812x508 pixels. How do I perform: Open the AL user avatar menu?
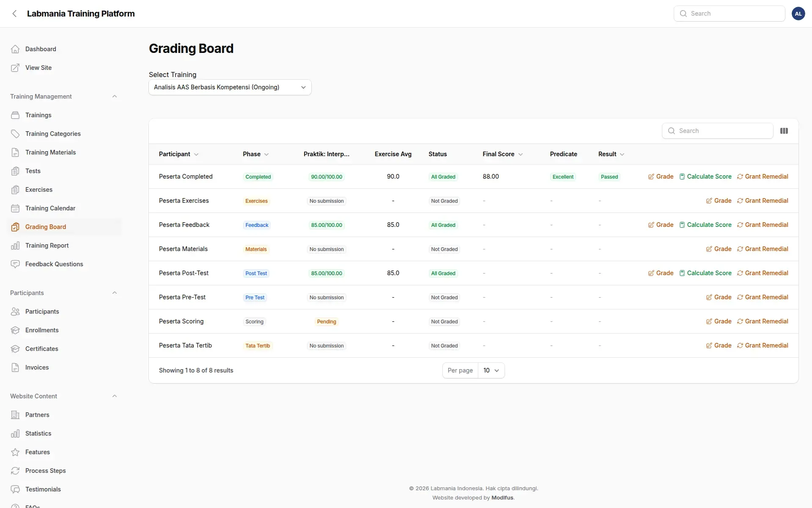(798, 14)
